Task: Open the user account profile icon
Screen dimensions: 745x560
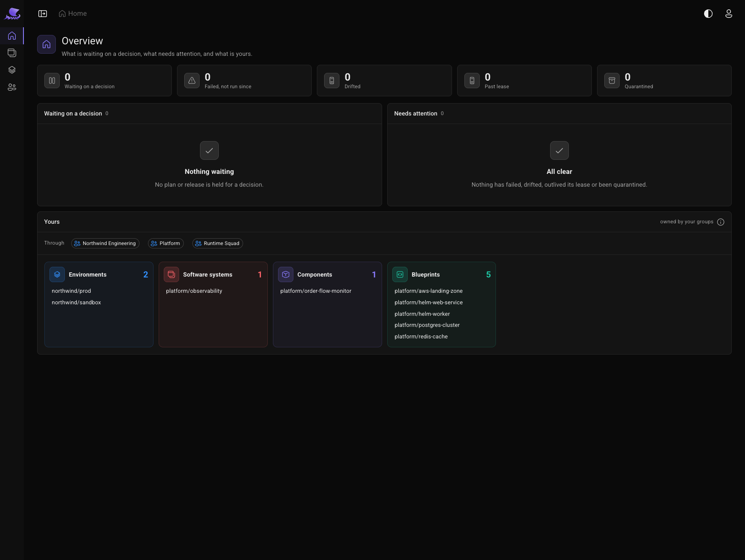Action: [729, 14]
